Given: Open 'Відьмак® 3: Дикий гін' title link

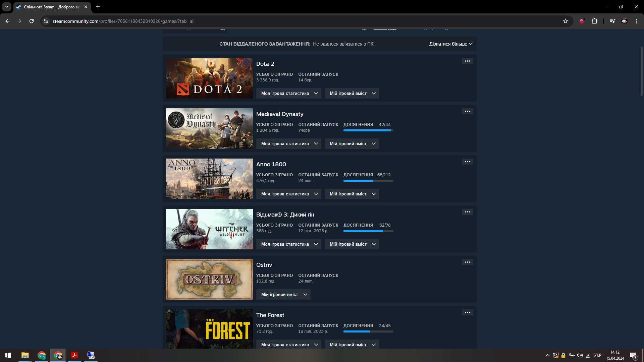Looking at the screenshot, I should click(285, 215).
